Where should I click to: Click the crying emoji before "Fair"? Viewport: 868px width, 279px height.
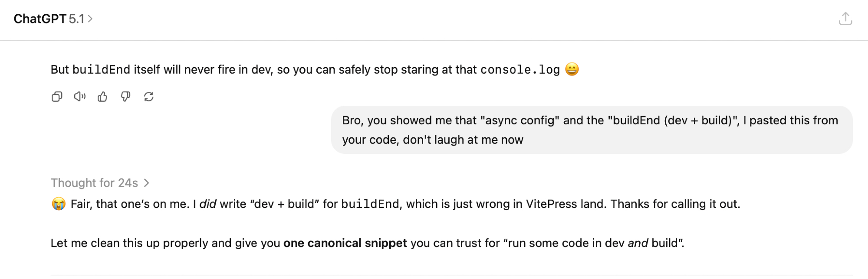pyautogui.click(x=59, y=204)
